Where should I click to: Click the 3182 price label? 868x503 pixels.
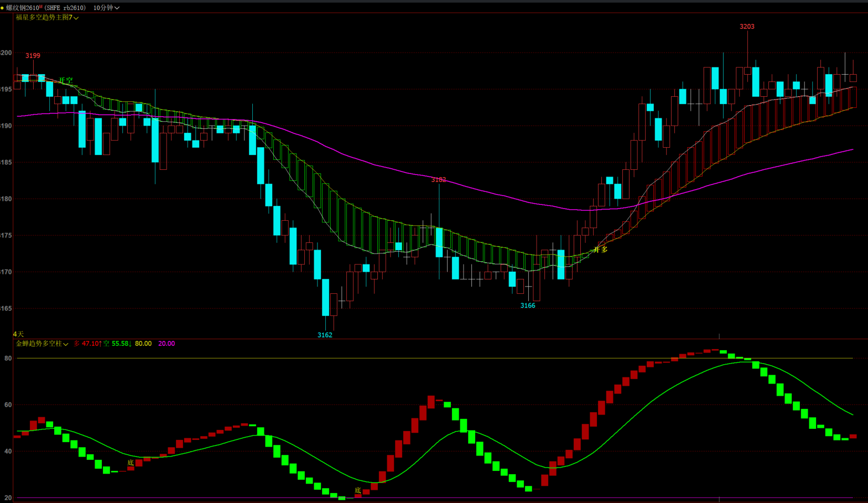[439, 180]
